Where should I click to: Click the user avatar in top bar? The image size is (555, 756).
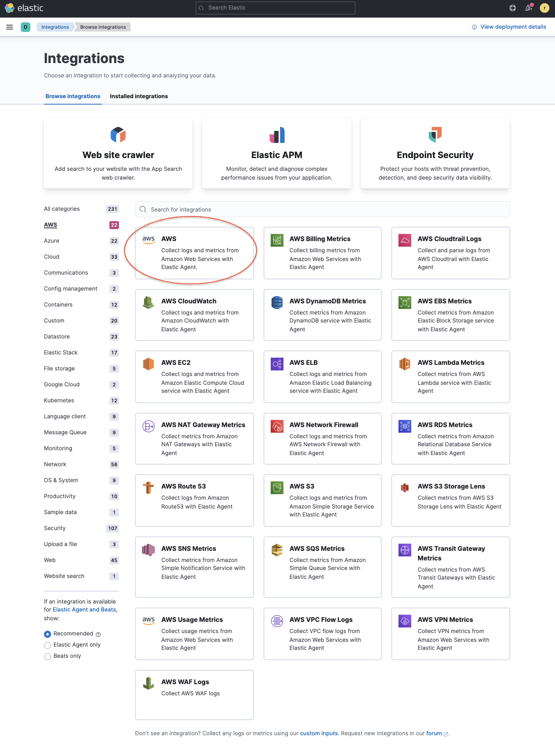(x=544, y=8)
